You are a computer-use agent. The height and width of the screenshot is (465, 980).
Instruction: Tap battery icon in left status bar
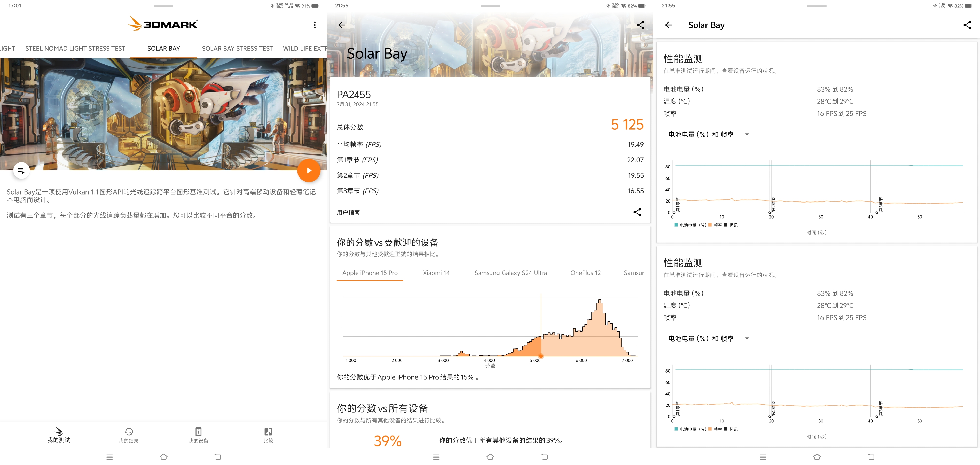[x=315, y=6]
